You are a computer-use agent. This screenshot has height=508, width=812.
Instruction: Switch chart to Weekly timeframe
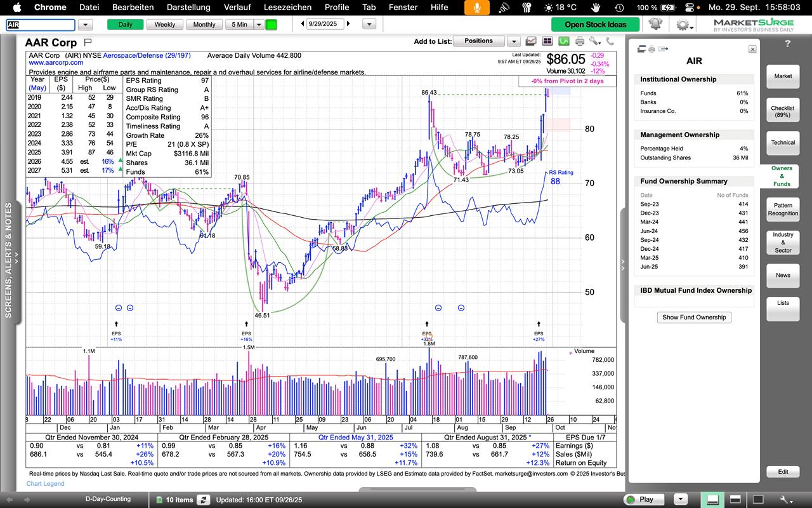164,24
